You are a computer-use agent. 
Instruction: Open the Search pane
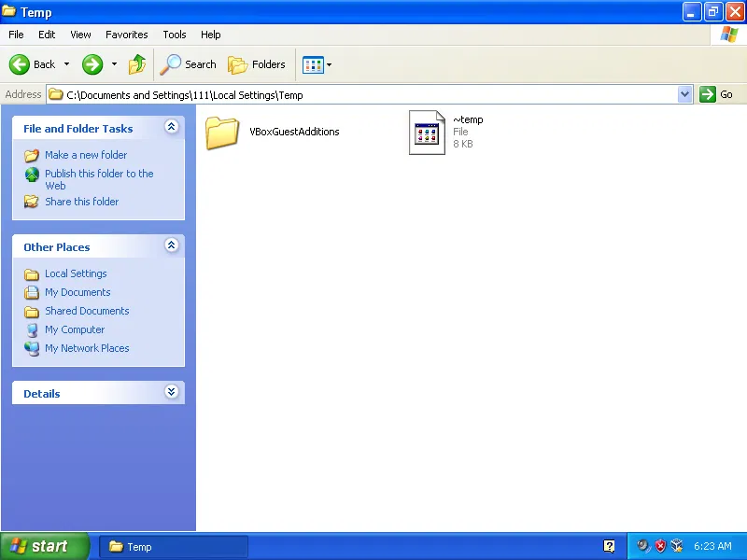[x=189, y=64]
